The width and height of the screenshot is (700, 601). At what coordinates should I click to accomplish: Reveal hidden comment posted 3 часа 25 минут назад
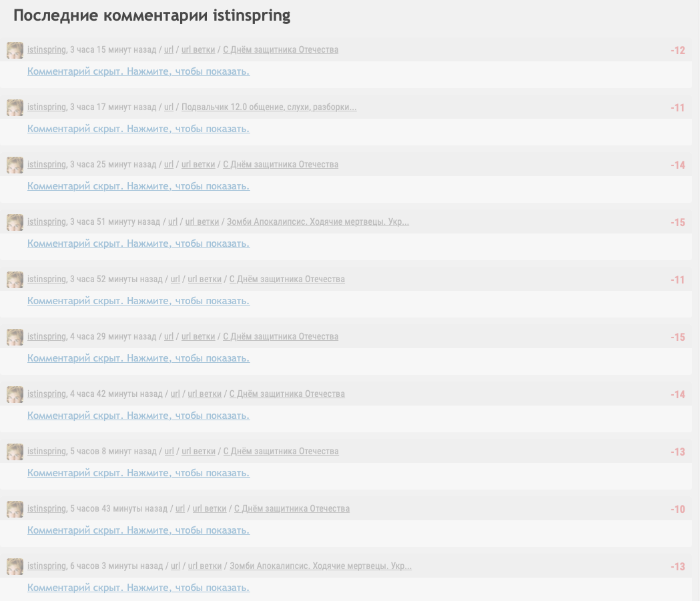click(138, 186)
